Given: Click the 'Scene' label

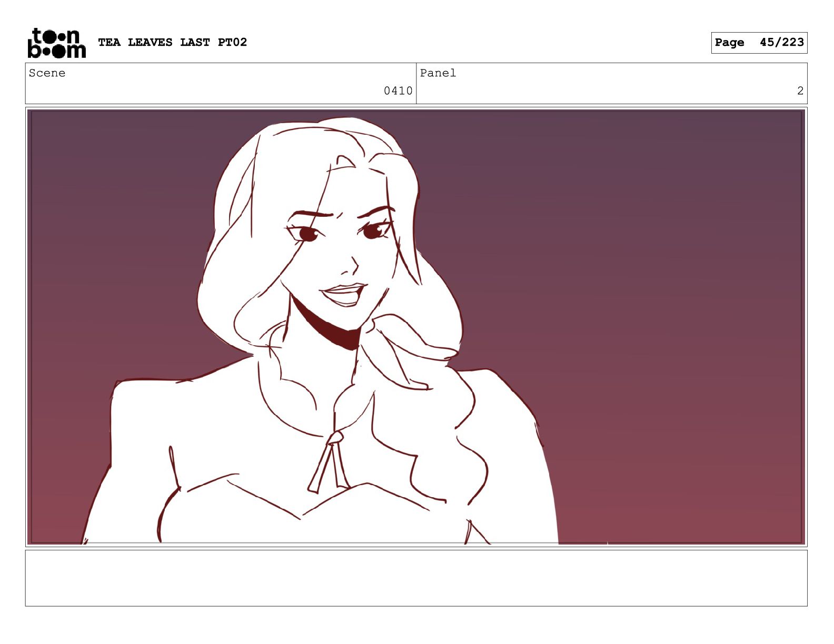Looking at the screenshot, I should (x=47, y=73).
